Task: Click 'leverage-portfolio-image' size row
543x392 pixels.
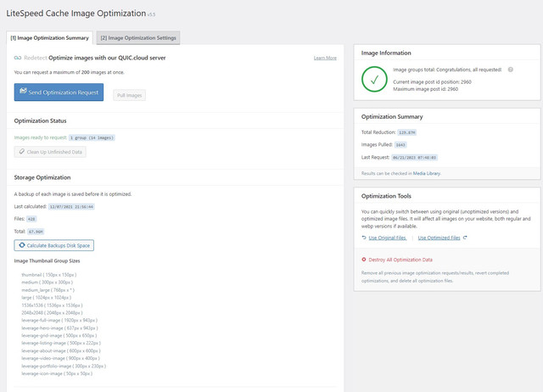Action: (x=64, y=366)
